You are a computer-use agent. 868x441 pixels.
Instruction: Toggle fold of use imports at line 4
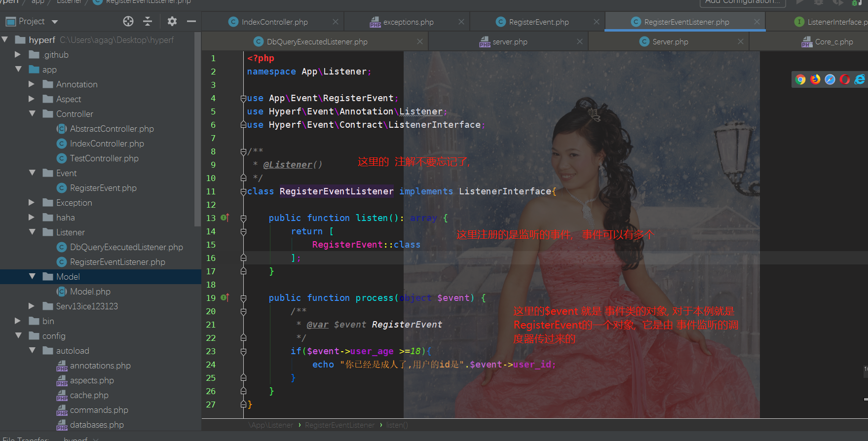(x=243, y=98)
